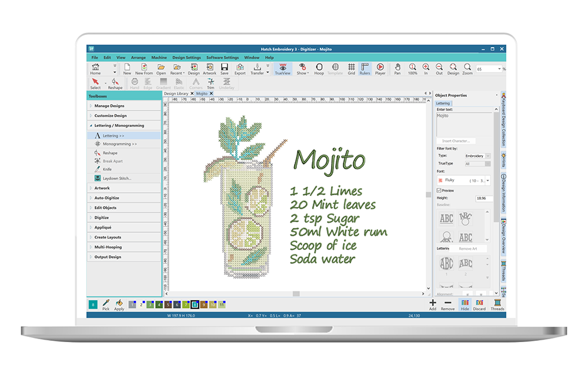Click the Monogramming >> option
Image resolution: width=588 pixels, height=375 pixels.
(x=119, y=144)
